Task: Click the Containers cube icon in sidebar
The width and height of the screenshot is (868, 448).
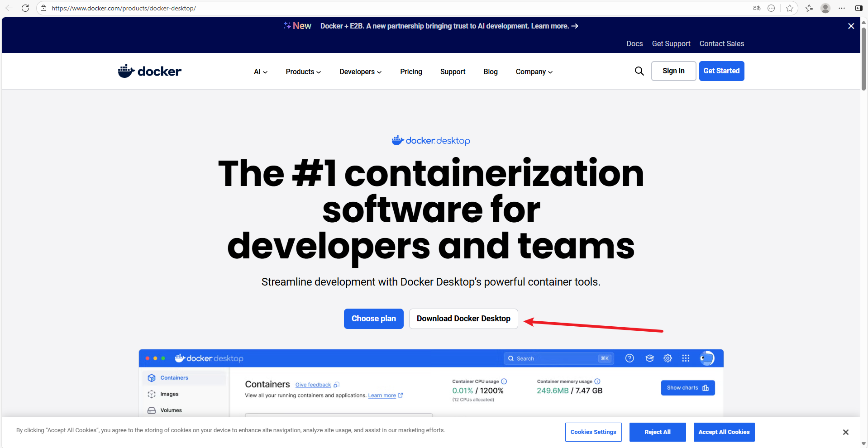Action: coord(152,378)
